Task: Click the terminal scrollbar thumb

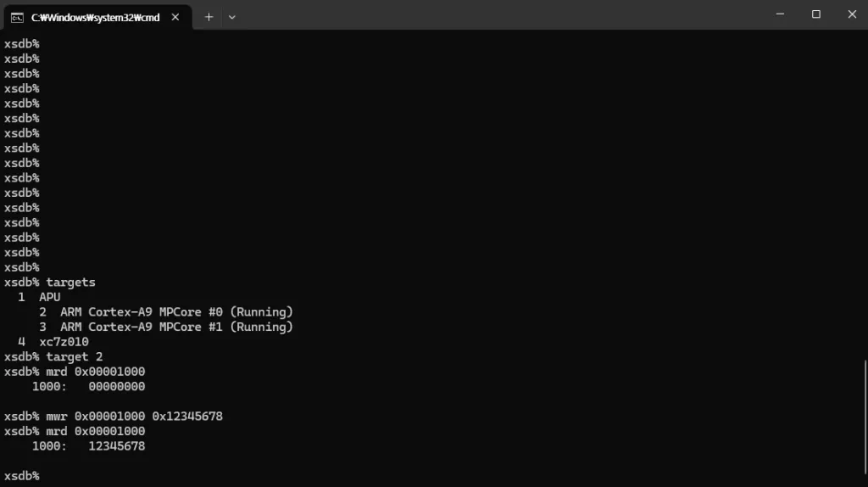Action: pos(865,417)
